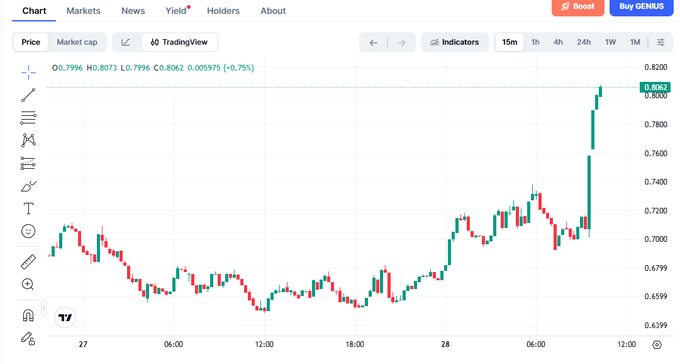Select the trend line drawing tool
The image size is (680, 364).
click(28, 95)
